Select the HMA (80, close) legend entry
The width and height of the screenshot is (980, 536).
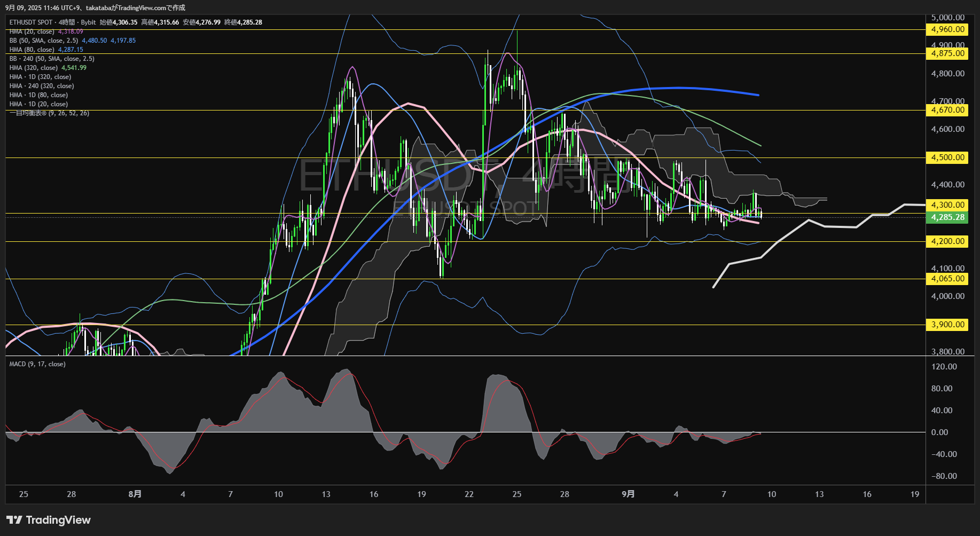(32, 50)
